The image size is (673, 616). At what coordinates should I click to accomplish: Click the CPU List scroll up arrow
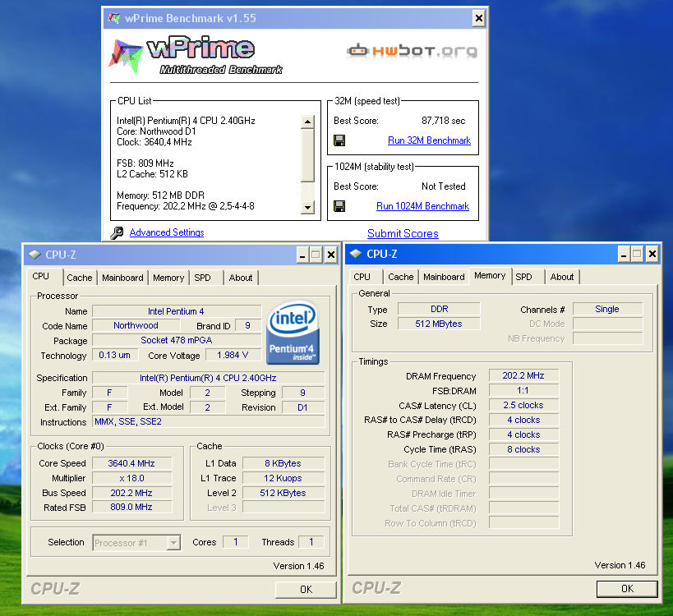307,122
